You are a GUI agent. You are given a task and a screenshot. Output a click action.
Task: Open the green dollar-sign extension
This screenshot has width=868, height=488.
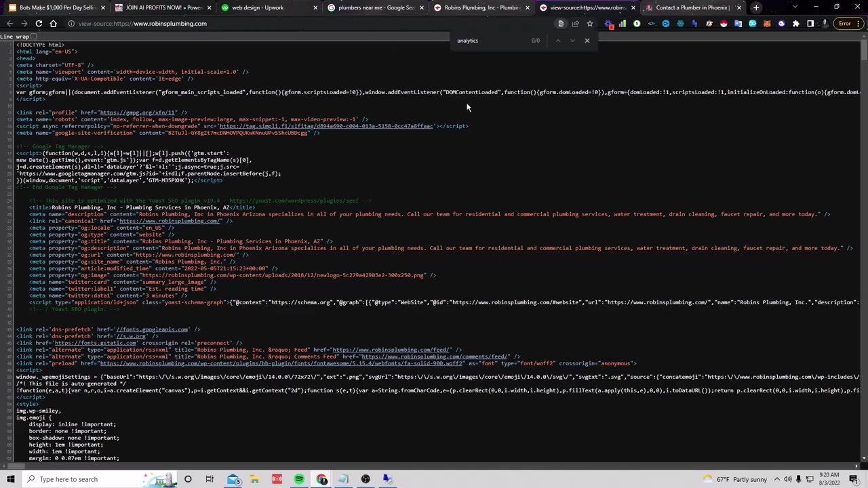coord(637,24)
